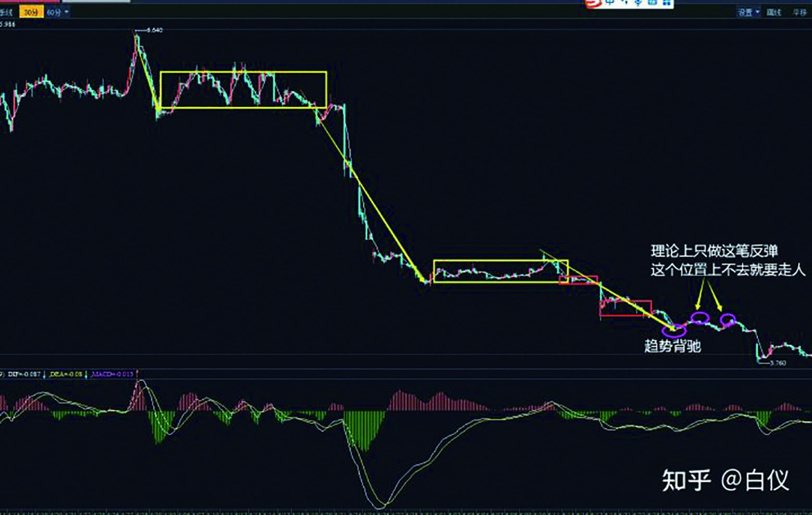The width and height of the screenshot is (812, 515).
Task: Click the yellow DEA indicator value label
Action: (x=66, y=374)
